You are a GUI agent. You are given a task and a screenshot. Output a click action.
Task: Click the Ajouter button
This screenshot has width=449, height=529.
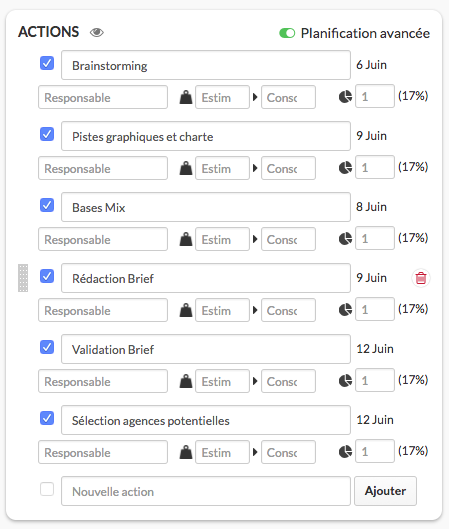coord(385,491)
